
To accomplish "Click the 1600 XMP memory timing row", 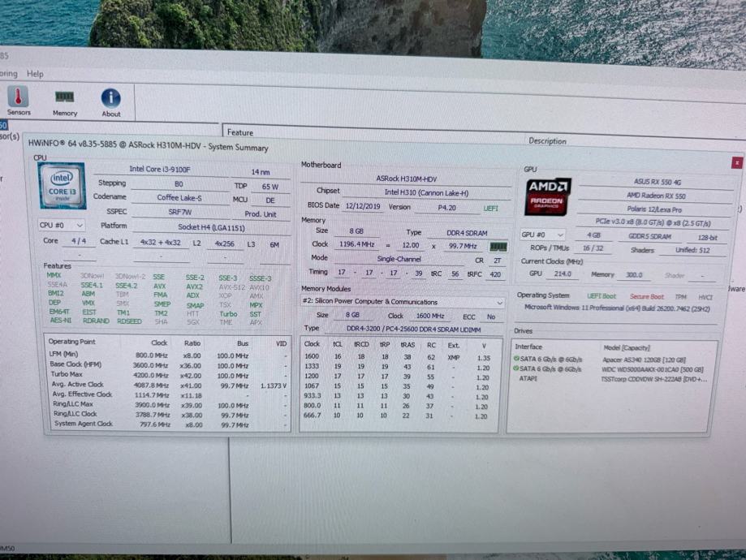I will point(398,357).
